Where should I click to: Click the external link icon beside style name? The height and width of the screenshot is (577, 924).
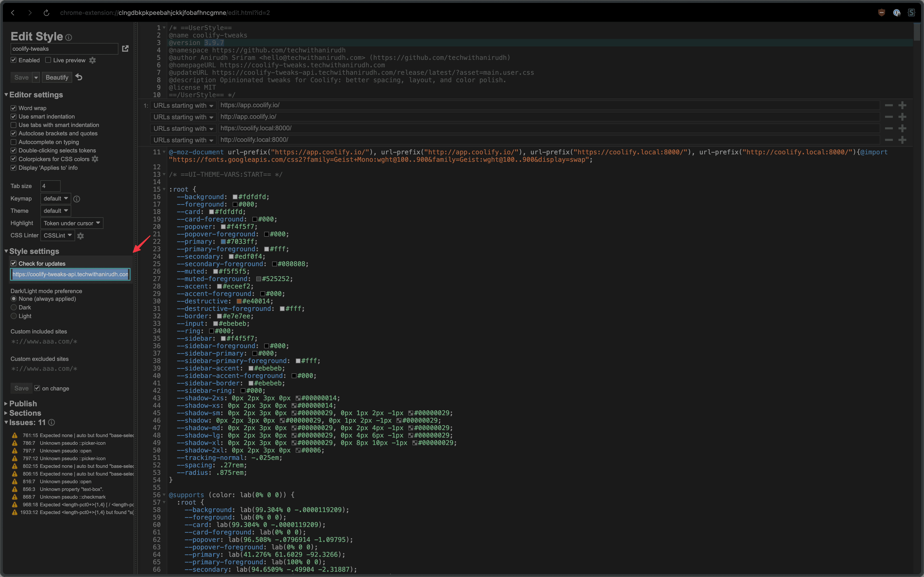tap(125, 49)
